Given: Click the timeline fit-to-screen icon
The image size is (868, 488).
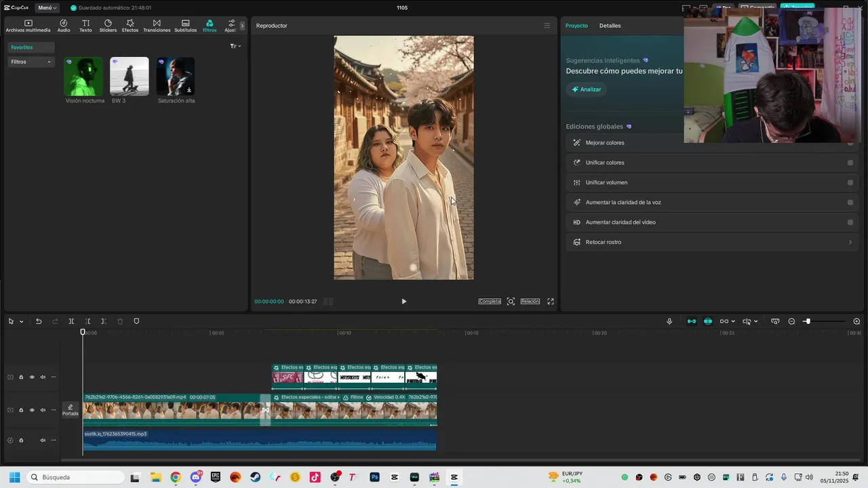Looking at the screenshot, I should point(775,321).
